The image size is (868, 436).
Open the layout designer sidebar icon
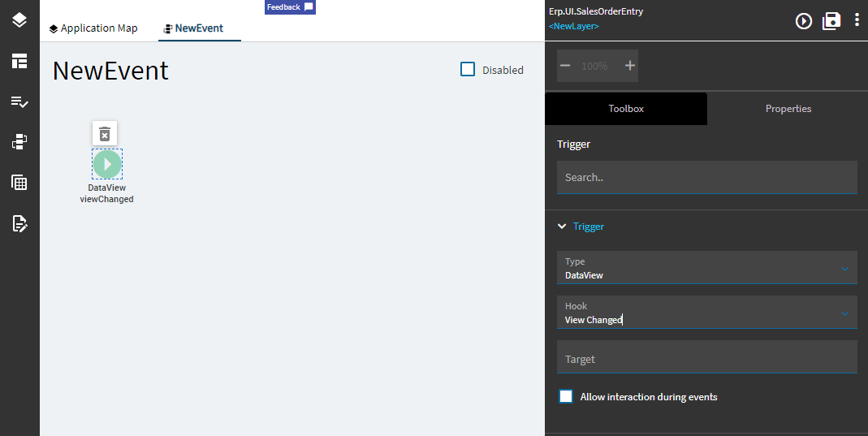pyautogui.click(x=19, y=62)
